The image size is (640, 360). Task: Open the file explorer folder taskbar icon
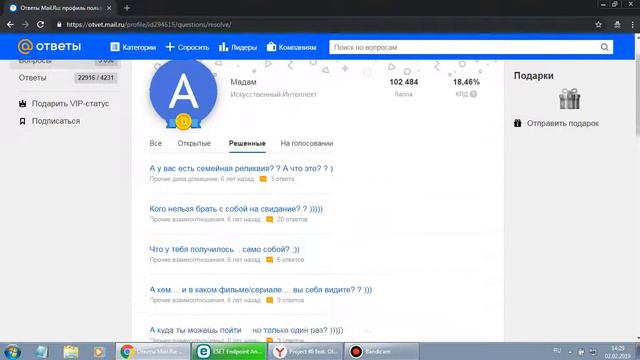(71, 351)
